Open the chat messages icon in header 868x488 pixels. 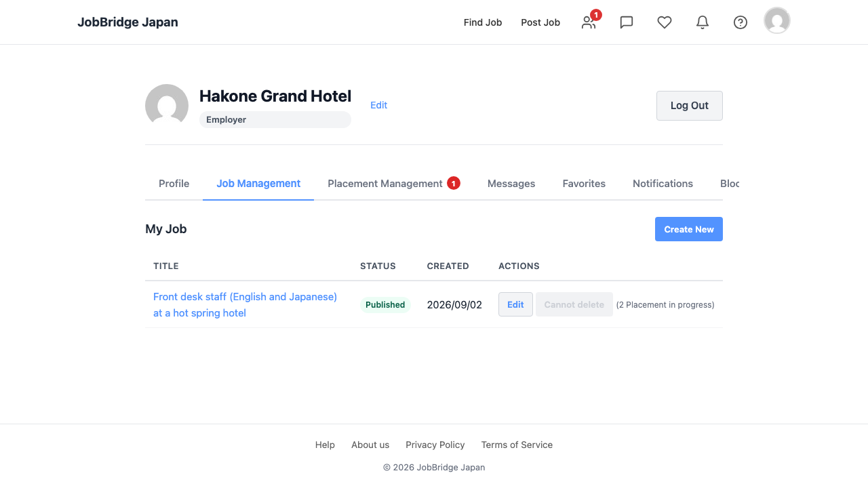(x=627, y=22)
